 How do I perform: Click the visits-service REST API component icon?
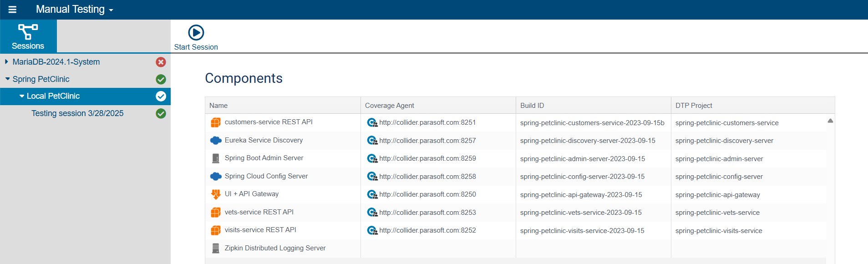pyautogui.click(x=216, y=230)
